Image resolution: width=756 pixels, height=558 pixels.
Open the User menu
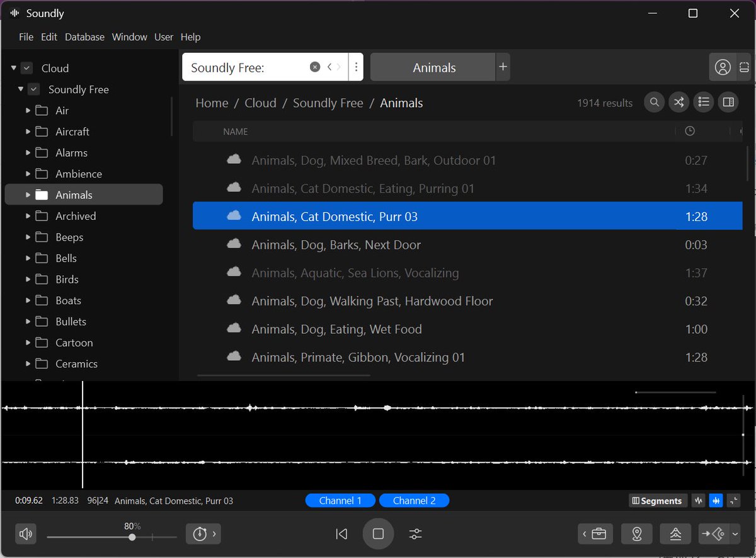[164, 37]
